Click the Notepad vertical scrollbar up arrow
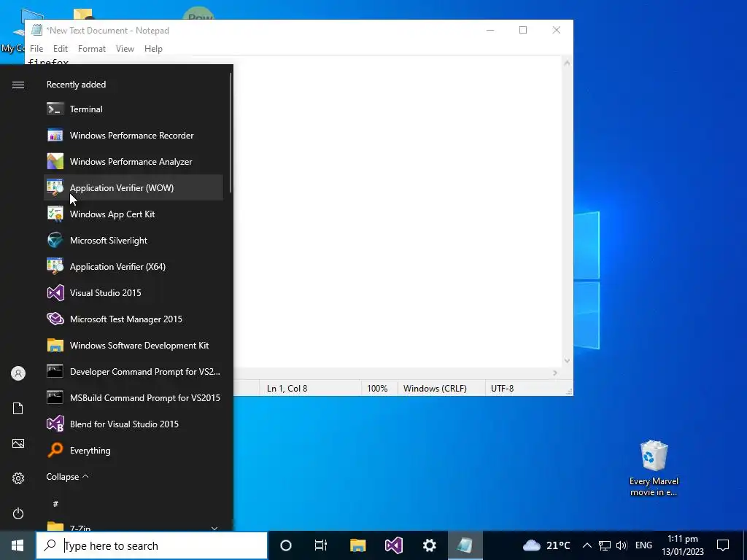The height and width of the screenshot is (560, 747). coord(567,63)
